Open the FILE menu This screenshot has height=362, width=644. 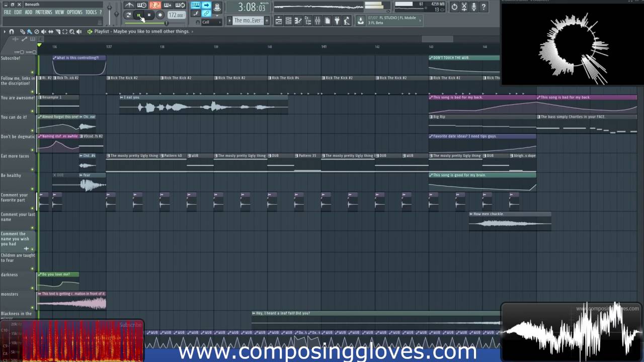click(8, 12)
